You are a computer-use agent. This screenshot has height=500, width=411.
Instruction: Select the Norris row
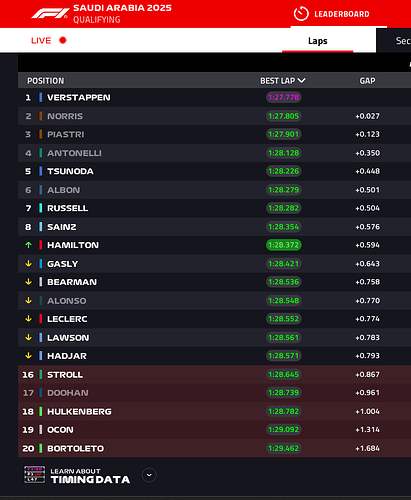pyautogui.click(x=214, y=116)
